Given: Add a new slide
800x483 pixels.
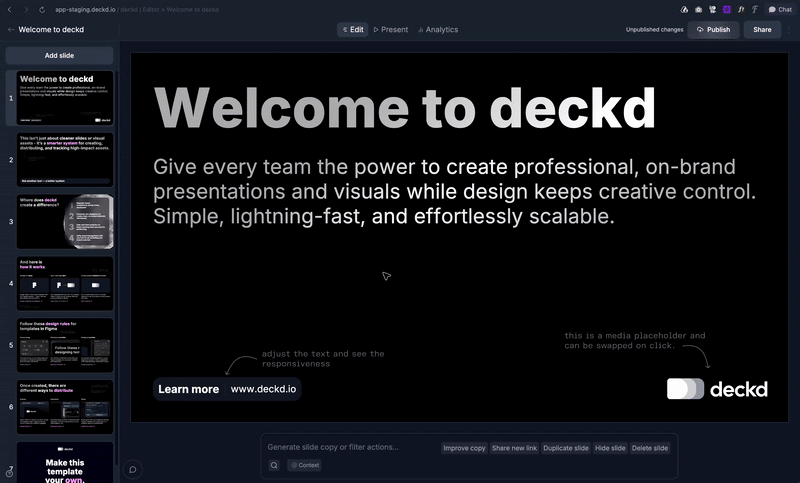Looking at the screenshot, I should coord(59,55).
